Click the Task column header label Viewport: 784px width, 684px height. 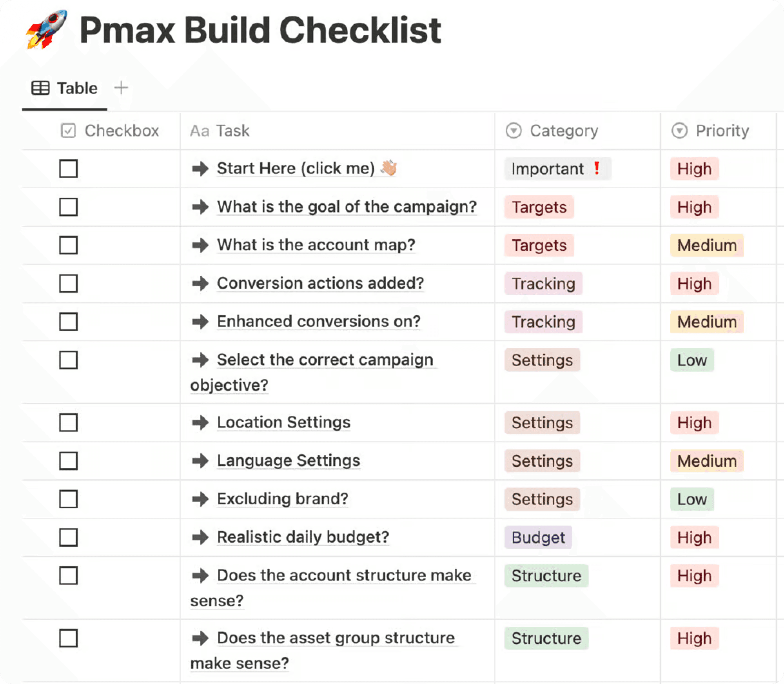233,131
